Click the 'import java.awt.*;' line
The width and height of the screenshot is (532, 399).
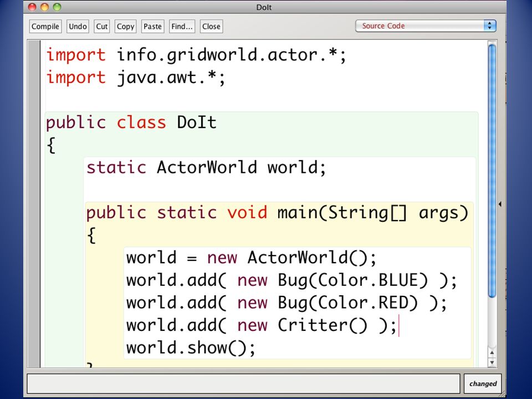tap(135, 78)
